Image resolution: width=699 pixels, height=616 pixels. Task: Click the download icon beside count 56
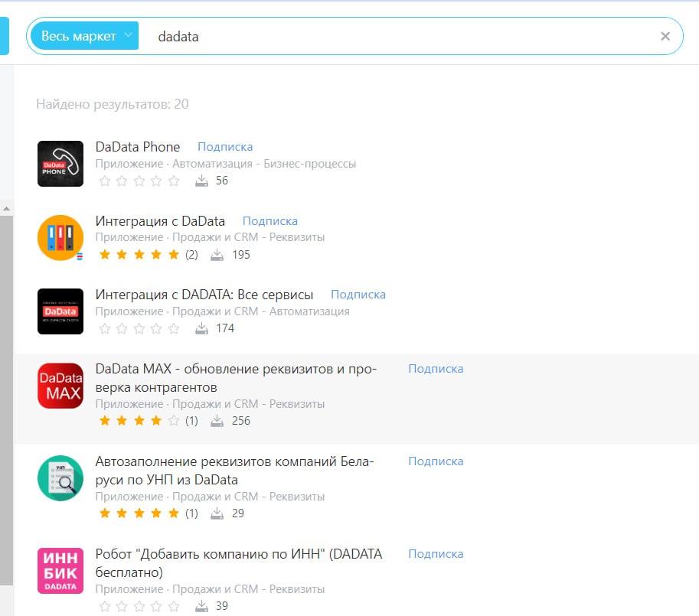click(201, 181)
